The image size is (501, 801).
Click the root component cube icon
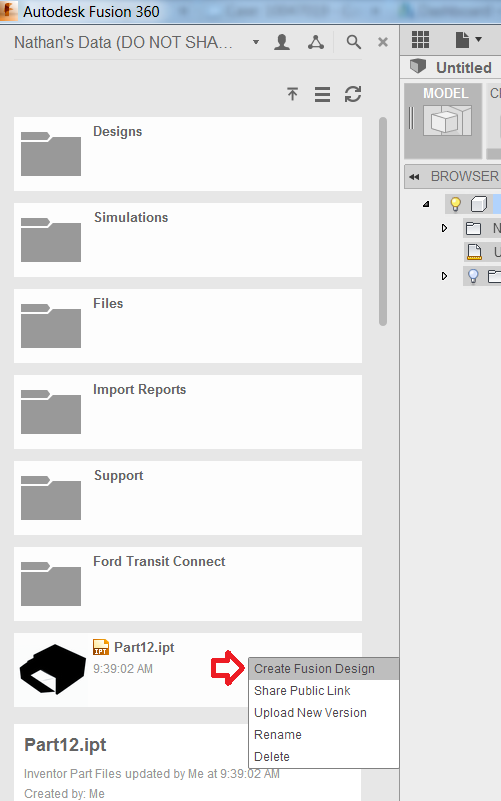[x=479, y=204]
